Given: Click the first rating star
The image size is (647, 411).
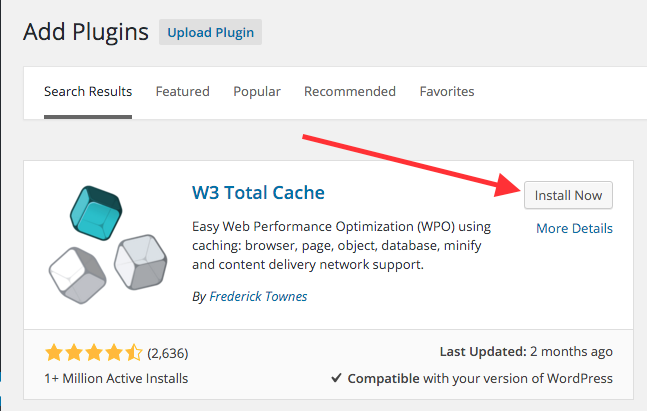Looking at the screenshot, I should 54,353.
